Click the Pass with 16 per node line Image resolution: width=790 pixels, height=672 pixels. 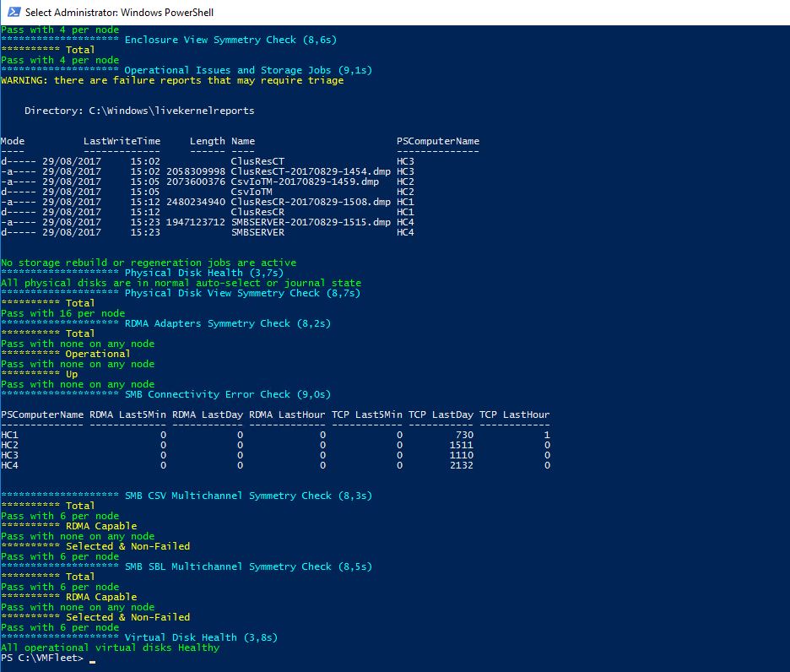pos(62,313)
